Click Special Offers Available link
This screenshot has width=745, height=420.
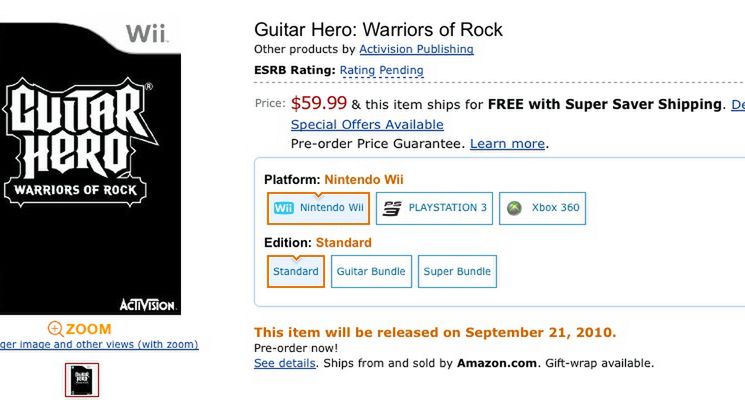click(x=367, y=125)
